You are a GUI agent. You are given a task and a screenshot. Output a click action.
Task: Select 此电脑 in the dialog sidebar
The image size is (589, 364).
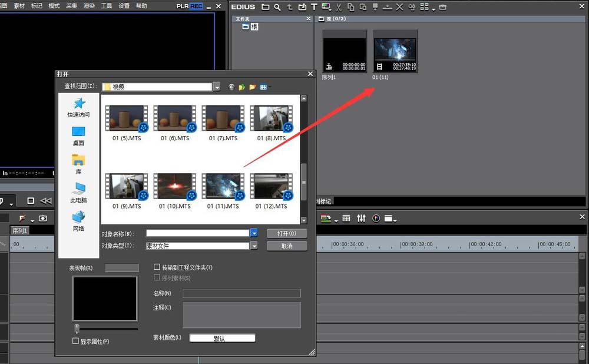[78, 193]
